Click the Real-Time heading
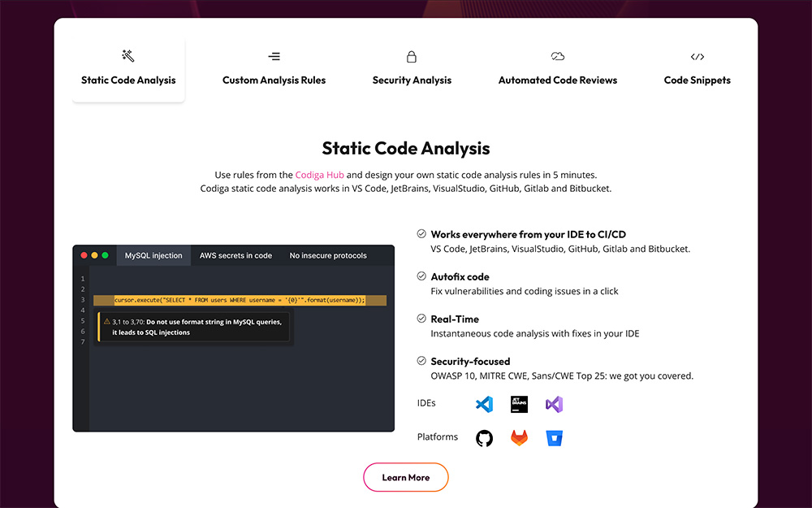812x508 pixels. click(x=455, y=319)
